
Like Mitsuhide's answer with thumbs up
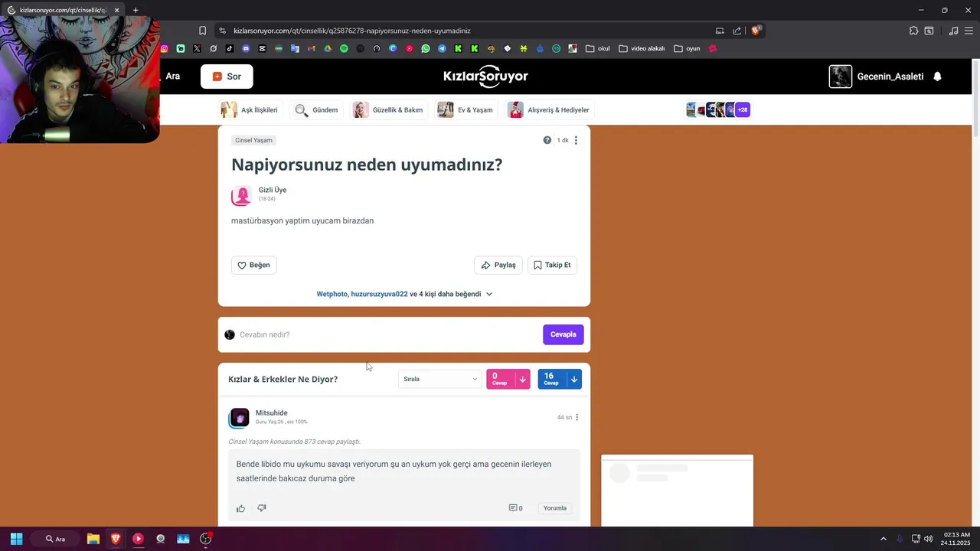pos(240,508)
